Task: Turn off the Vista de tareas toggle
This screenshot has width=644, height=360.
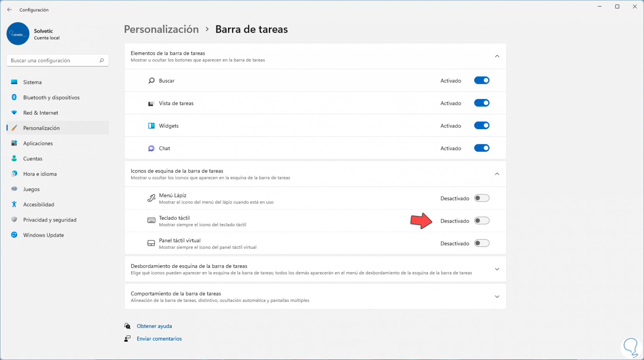Action: coord(482,103)
